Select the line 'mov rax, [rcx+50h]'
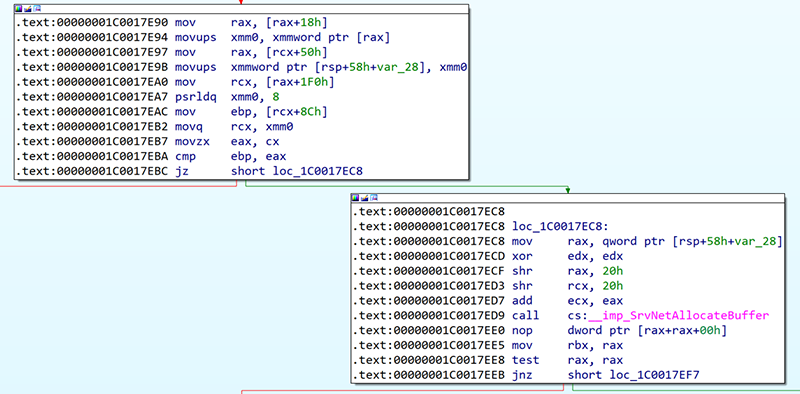Image resolution: width=800 pixels, height=394 pixels. tap(171, 52)
